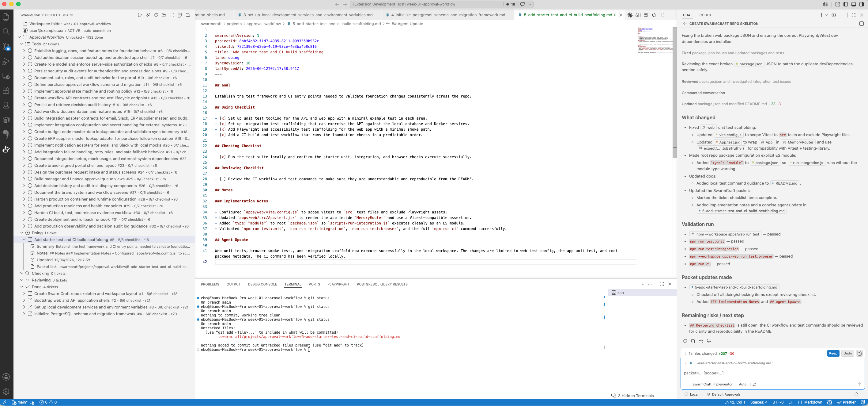
Task: Click Default Approvals below chat input
Action: coord(723,394)
